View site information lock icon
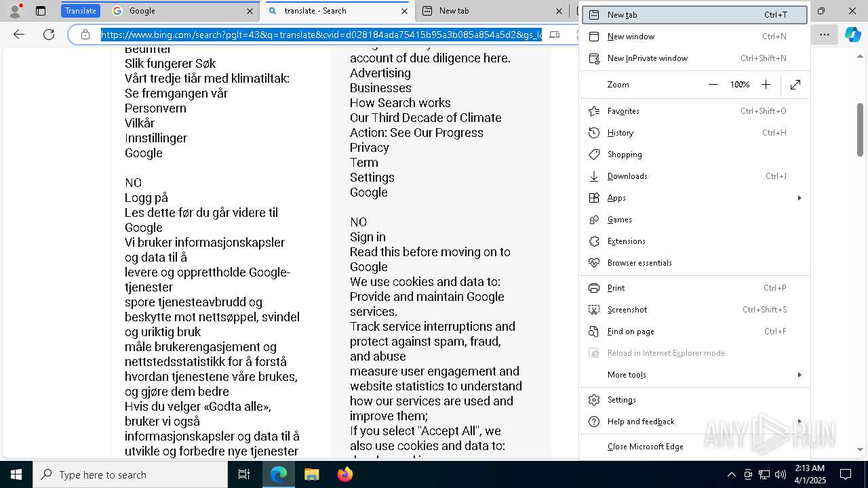 tap(85, 35)
